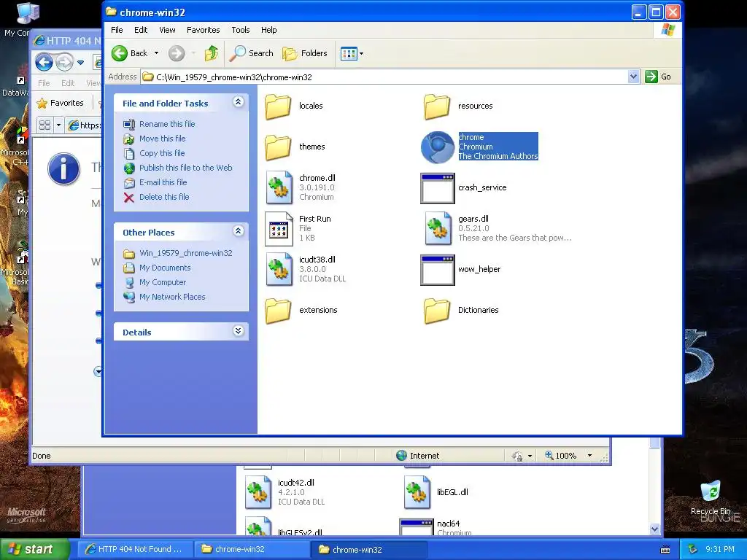This screenshot has height=560, width=747.
Task: Click Move this file link
Action: coord(163,139)
